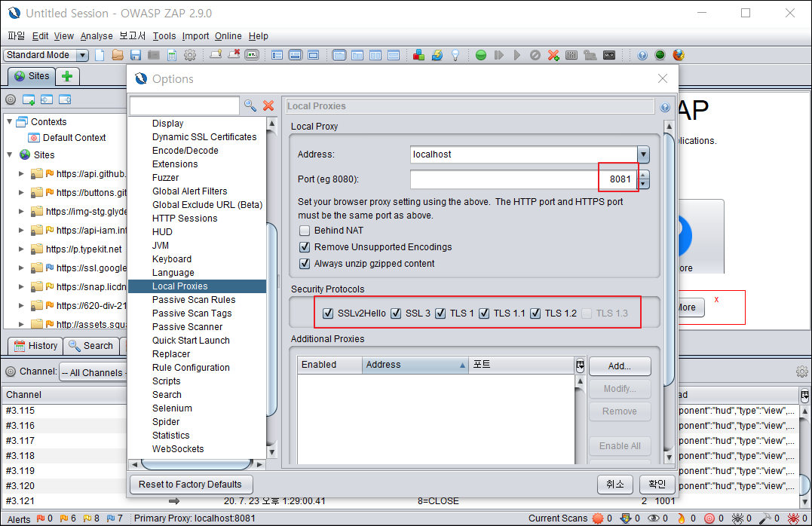This screenshot has height=526, width=812.
Task: Select Dynamic SSL Certificates option
Action: (x=204, y=137)
